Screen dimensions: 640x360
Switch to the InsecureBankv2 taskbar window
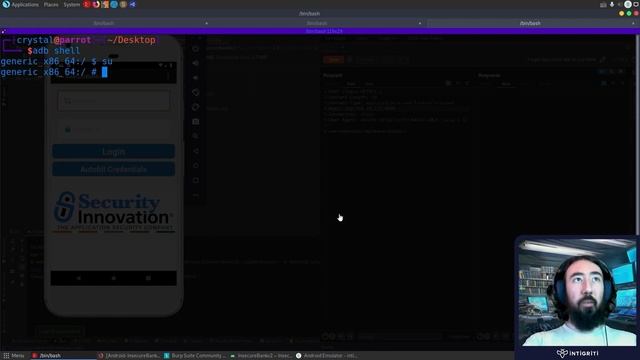pyautogui.click(x=261, y=356)
